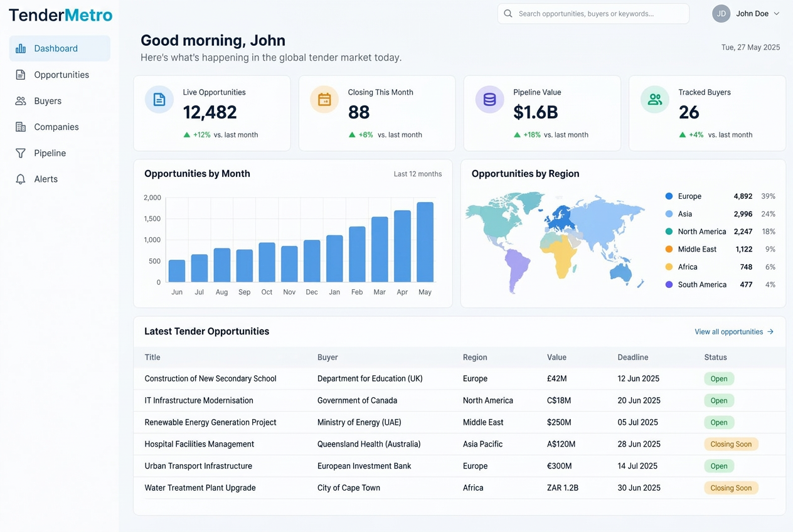Open IT Infrastructure Modernisation tender
793x532 pixels.
tap(199, 400)
